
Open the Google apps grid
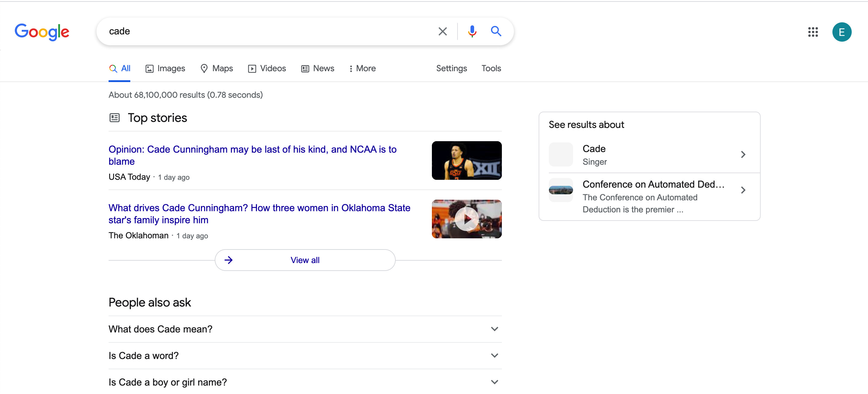point(813,32)
